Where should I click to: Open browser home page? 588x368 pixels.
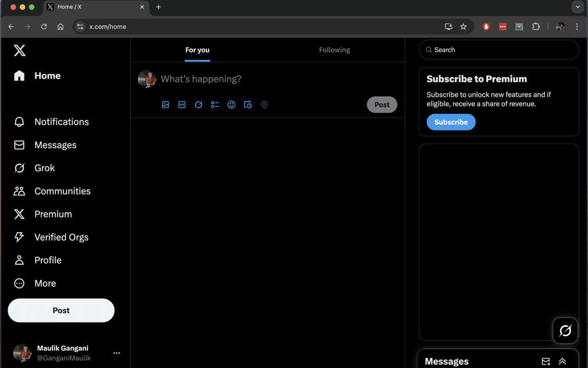(x=60, y=27)
